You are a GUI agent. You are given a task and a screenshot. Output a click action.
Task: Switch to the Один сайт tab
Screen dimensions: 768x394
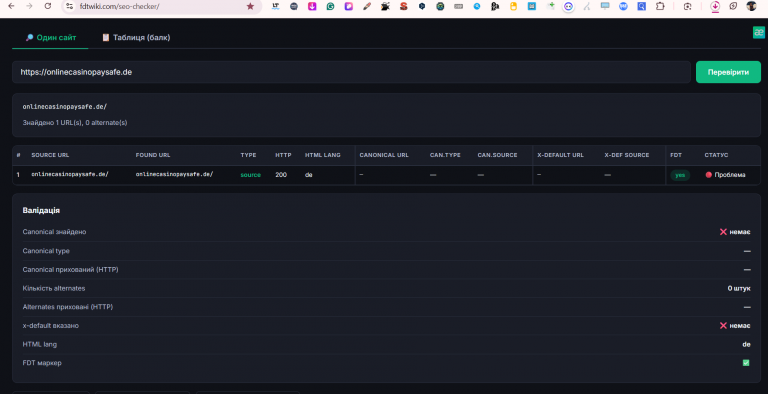tap(50, 37)
